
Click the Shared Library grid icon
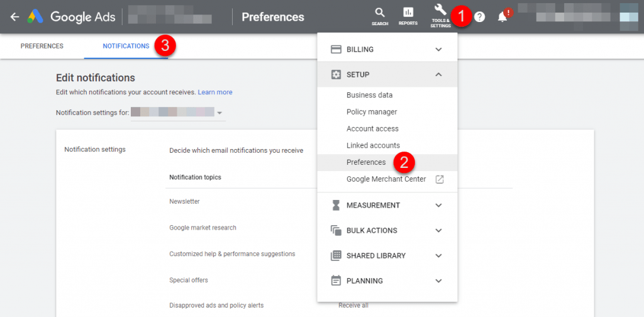point(336,255)
